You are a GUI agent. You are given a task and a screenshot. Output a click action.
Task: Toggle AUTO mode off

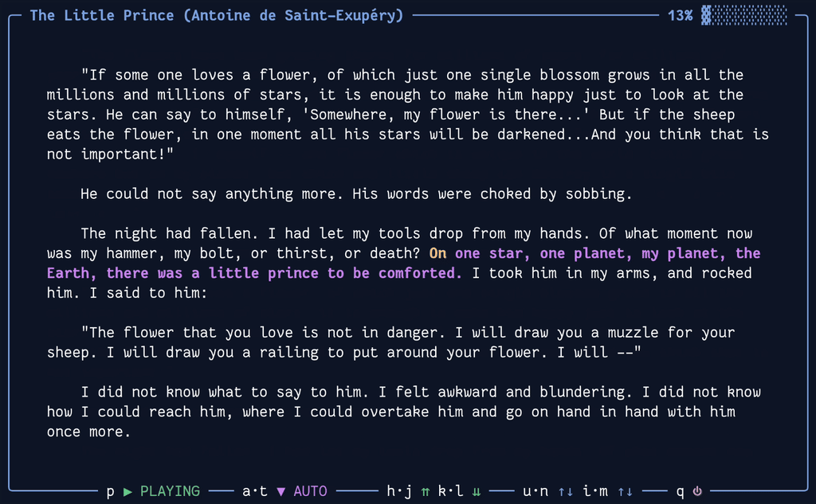coord(310,491)
